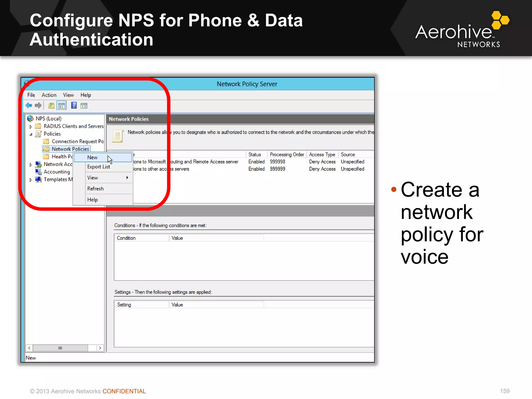Open the View submenu arrow in context menu
The image size is (532, 399).
coord(127,178)
